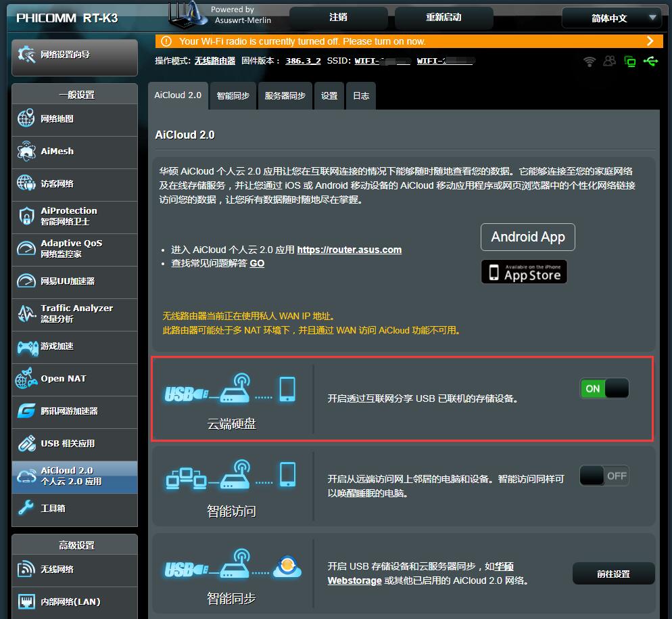Screen dimensions: 672x619
Task: Open the https://router.asus.com link
Action: tap(350, 250)
